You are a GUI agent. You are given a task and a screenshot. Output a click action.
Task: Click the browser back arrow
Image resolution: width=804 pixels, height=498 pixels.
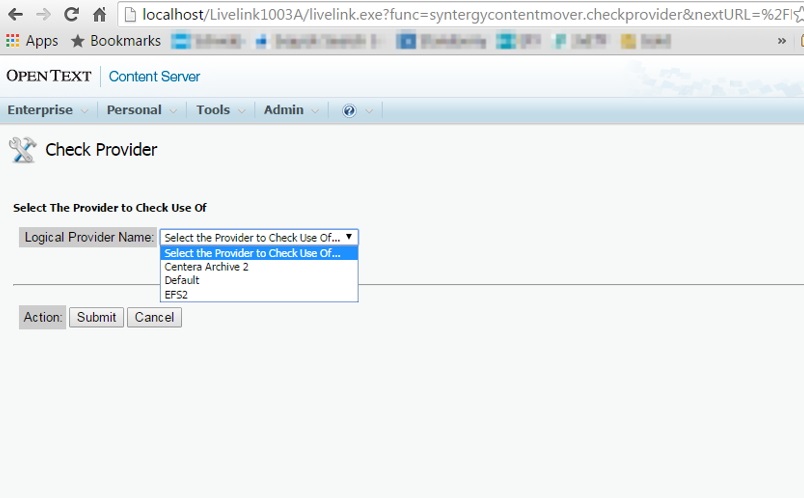pos(16,15)
